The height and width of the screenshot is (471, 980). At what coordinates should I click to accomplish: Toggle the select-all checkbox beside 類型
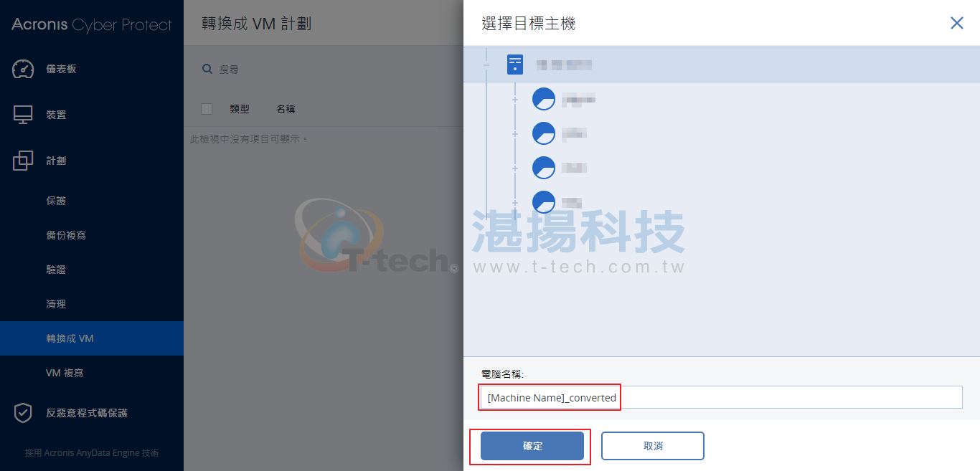pyautogui.click(x=207, y=109)
